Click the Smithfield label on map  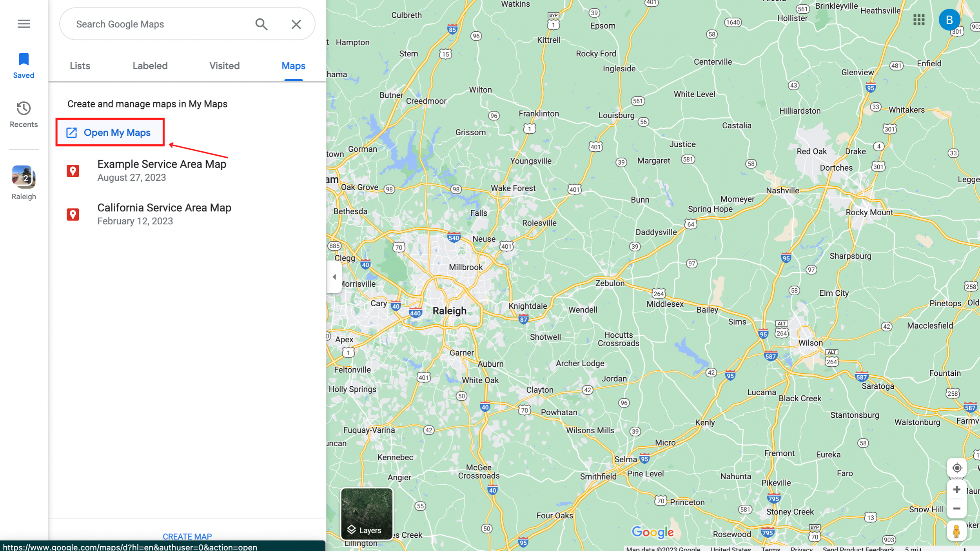[598, 476]
